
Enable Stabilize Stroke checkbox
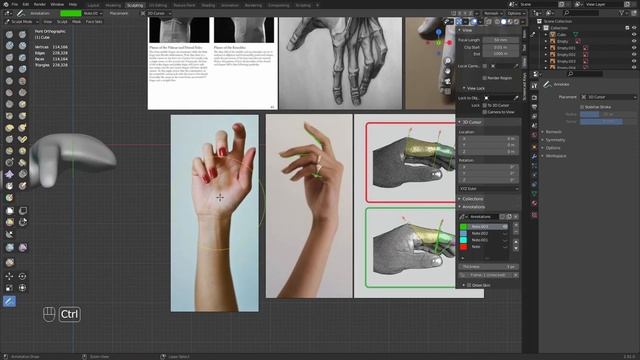582,107
